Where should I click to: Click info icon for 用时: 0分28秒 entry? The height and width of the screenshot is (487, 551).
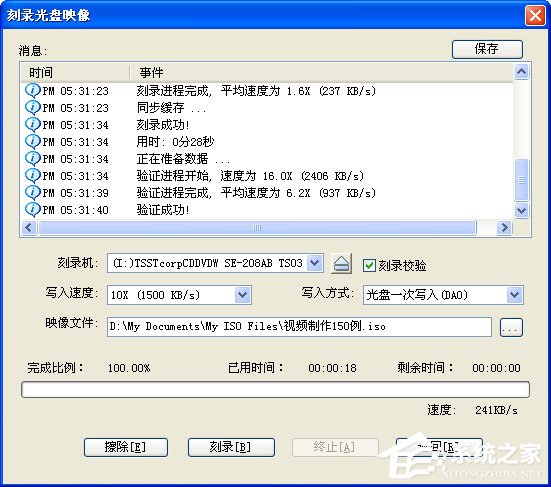(33, 142)
